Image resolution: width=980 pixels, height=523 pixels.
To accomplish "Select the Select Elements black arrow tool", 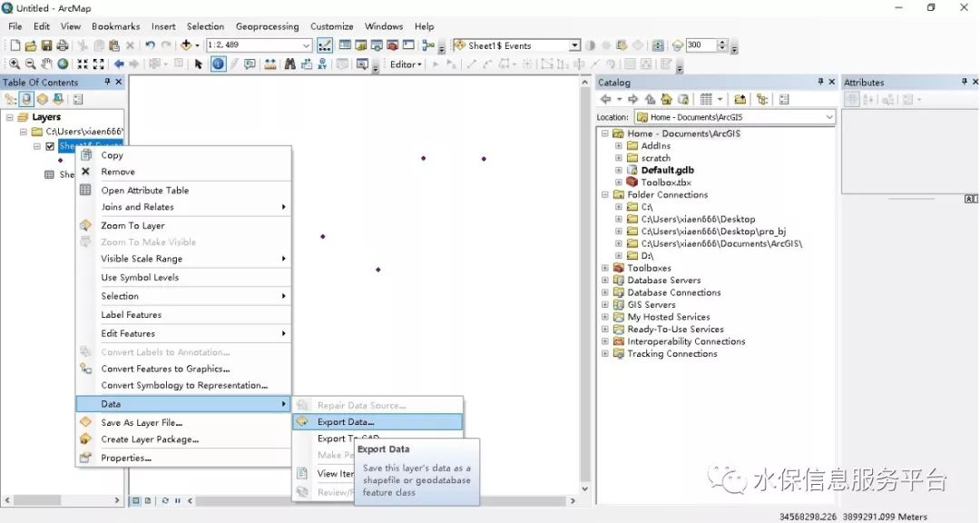I will pos(199,64).
